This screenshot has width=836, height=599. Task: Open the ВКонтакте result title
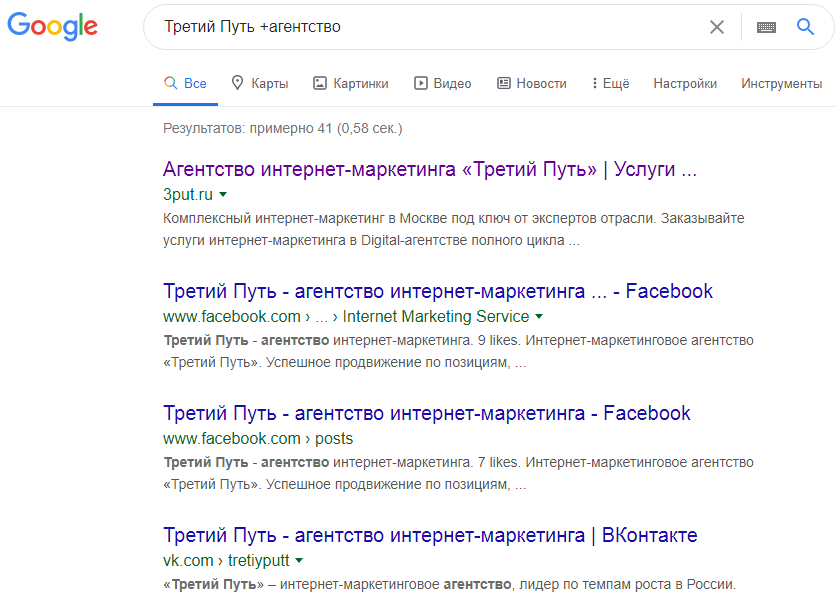[x=430, y=535]
